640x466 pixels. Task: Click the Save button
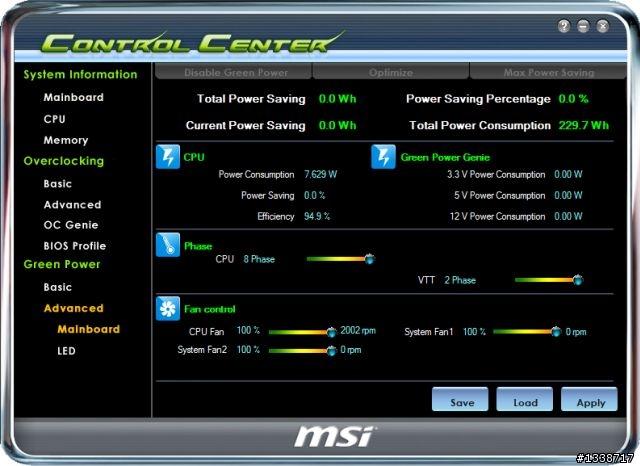pos(460,399)
